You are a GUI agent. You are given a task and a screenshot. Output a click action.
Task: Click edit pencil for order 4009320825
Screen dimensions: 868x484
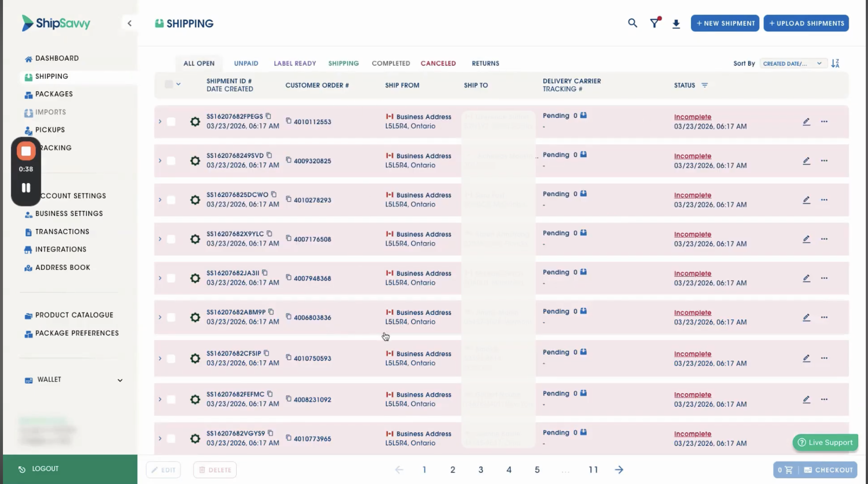pyautogui.click(x=806, y=161)
